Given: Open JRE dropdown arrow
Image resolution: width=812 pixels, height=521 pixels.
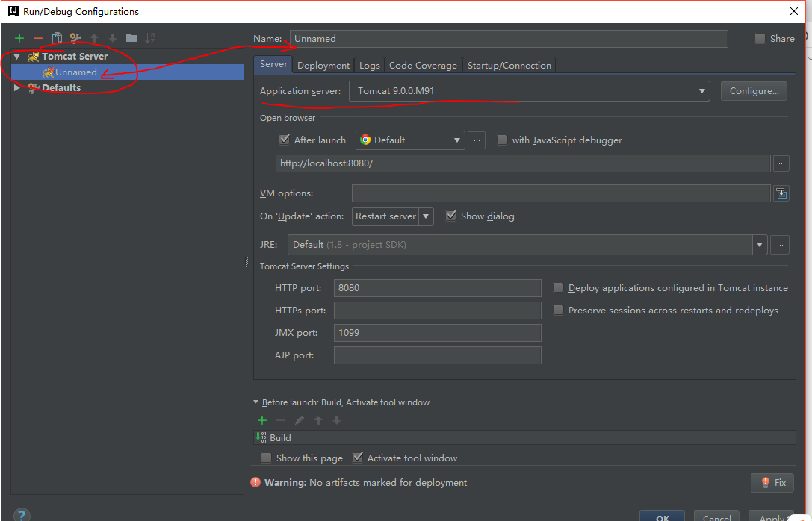Looking at the screenshot, I should pos(760,245).
